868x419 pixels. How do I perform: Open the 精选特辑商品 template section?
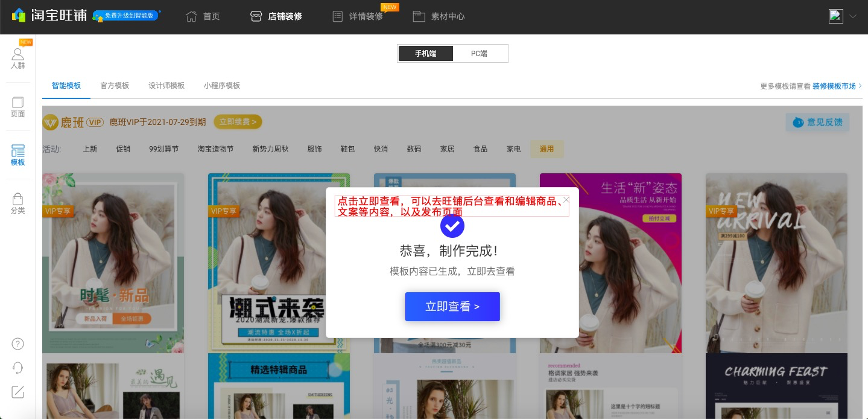tap(279, 386)
